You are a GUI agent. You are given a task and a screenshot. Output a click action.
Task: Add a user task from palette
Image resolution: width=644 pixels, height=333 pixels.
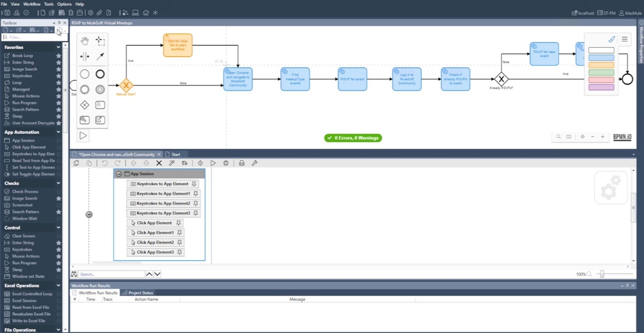pos(100,105)
